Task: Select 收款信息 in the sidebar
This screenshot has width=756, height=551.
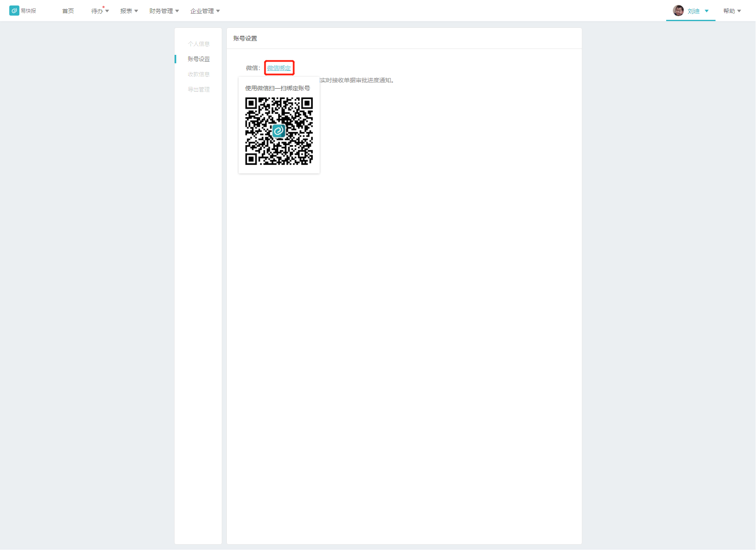Action: pos(199,74)
